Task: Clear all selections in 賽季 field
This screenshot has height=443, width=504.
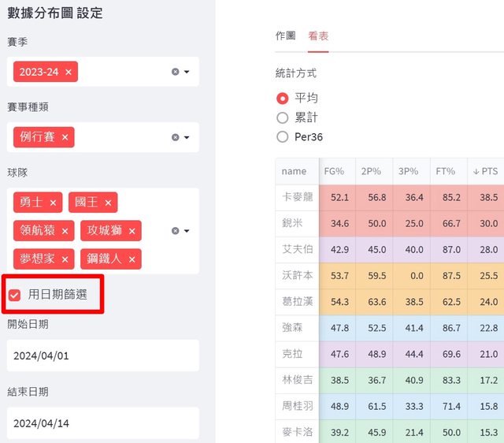Action: click(175, 72)
